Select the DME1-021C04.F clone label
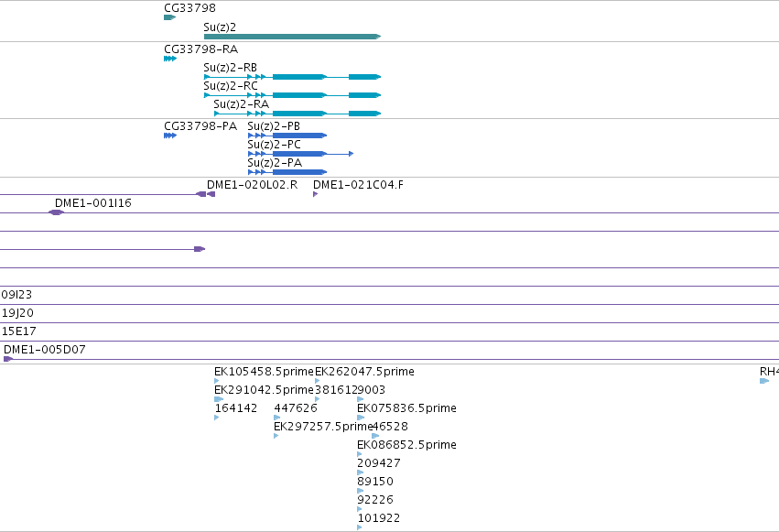The width and height of the screenshot is (779, 532). tap(358, 185)
